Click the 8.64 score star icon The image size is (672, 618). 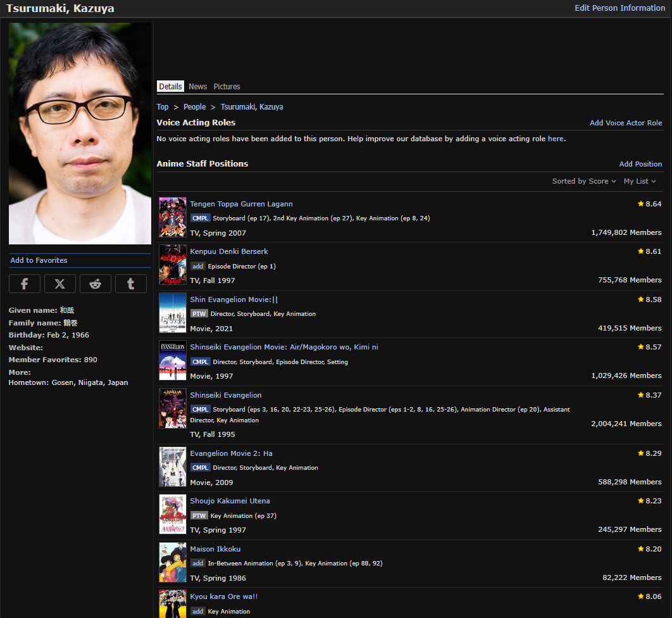(x=641, y=204)
